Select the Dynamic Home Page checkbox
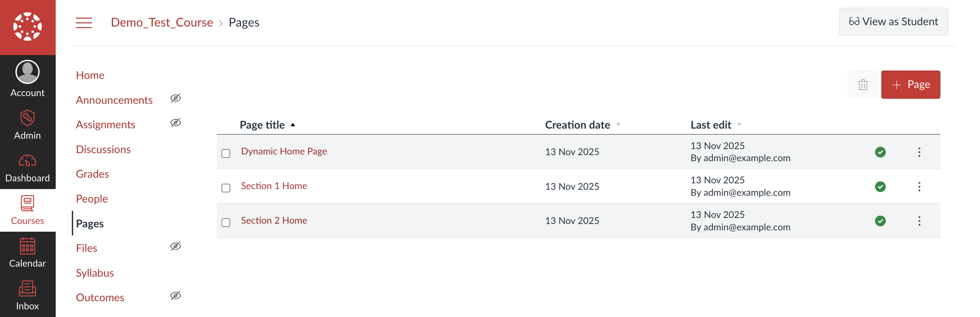The height and width of the screenshot is (317, 980). coord(226,153)
